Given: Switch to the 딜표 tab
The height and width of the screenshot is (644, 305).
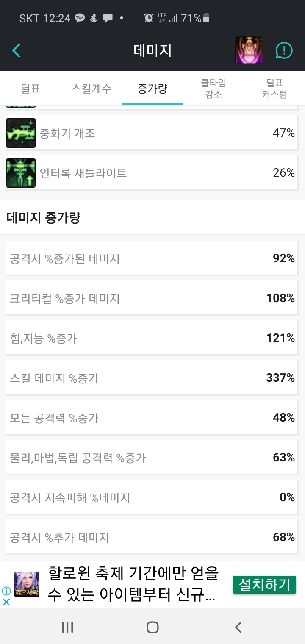Looking at the screenshot, I should click(30, 89).
